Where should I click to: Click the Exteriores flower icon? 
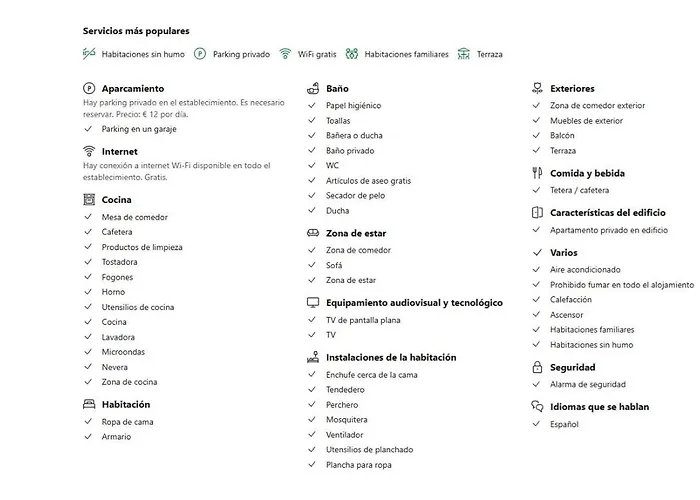pos(538,88)
